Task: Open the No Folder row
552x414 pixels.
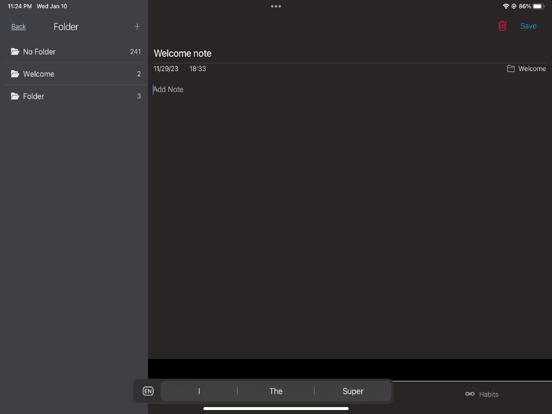Action: pos(76,52)
